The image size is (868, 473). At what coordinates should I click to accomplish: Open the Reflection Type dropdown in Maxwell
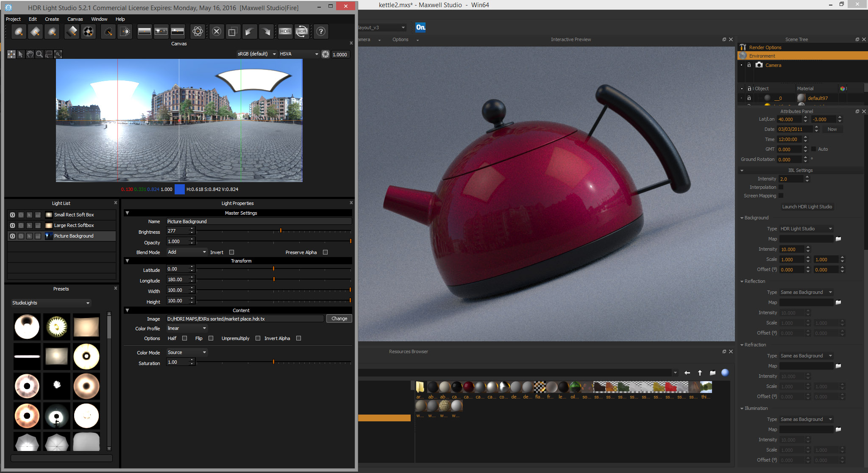806,292
